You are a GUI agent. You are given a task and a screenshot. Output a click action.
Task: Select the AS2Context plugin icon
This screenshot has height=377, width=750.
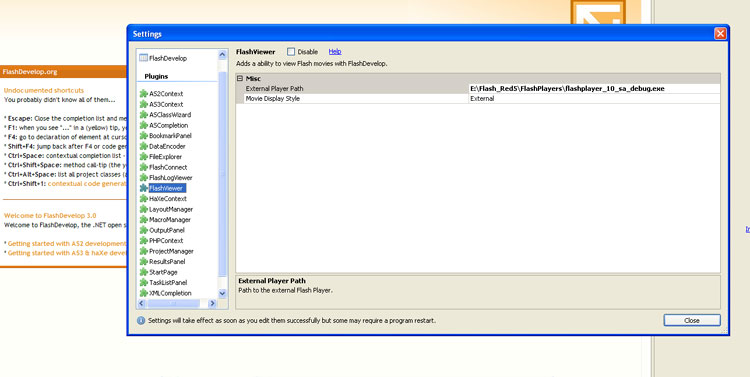click(x=143, y=94)
